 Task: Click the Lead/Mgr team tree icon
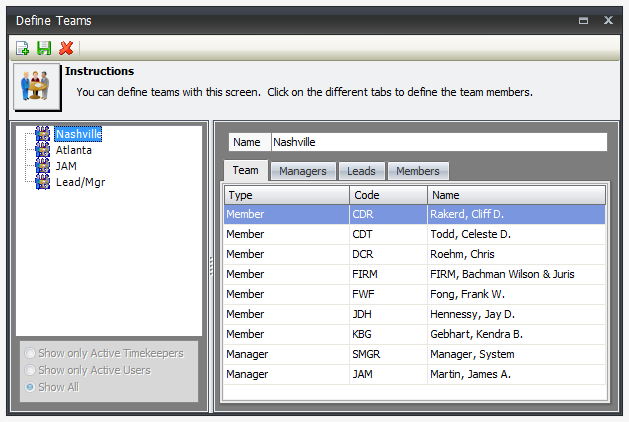42,182
